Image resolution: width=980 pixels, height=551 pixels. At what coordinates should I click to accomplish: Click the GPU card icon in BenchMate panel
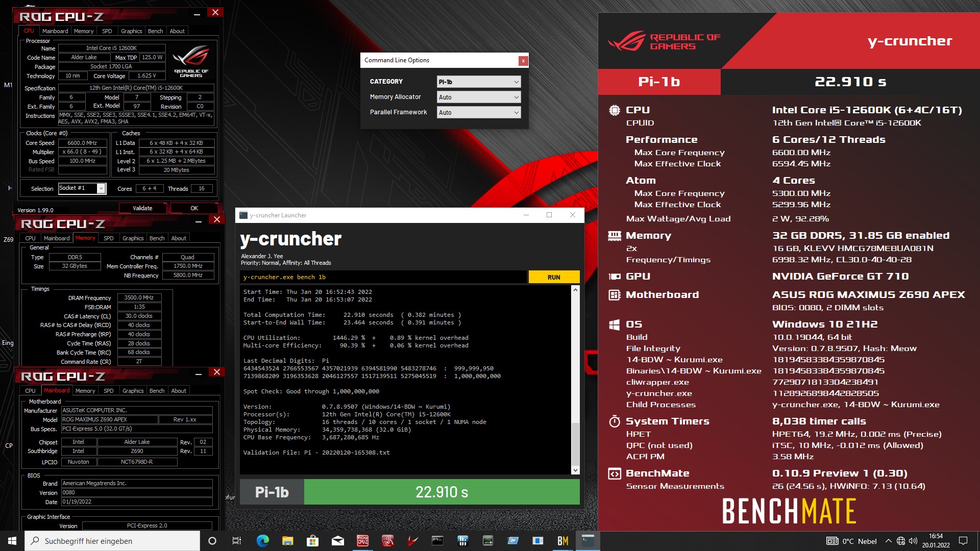pos(615,277)
